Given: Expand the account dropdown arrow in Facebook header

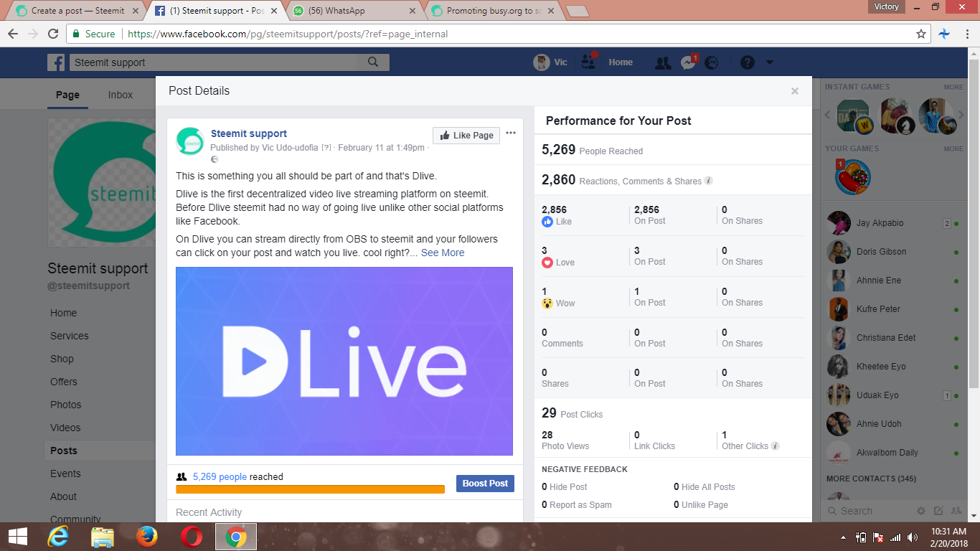Looking at the screenshot, I should [770, 62].
